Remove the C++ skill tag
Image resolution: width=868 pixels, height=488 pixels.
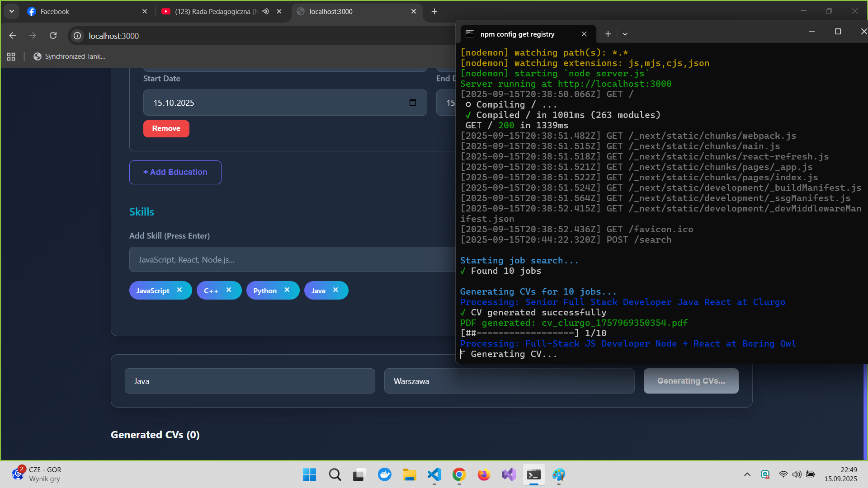coord(229,290)
